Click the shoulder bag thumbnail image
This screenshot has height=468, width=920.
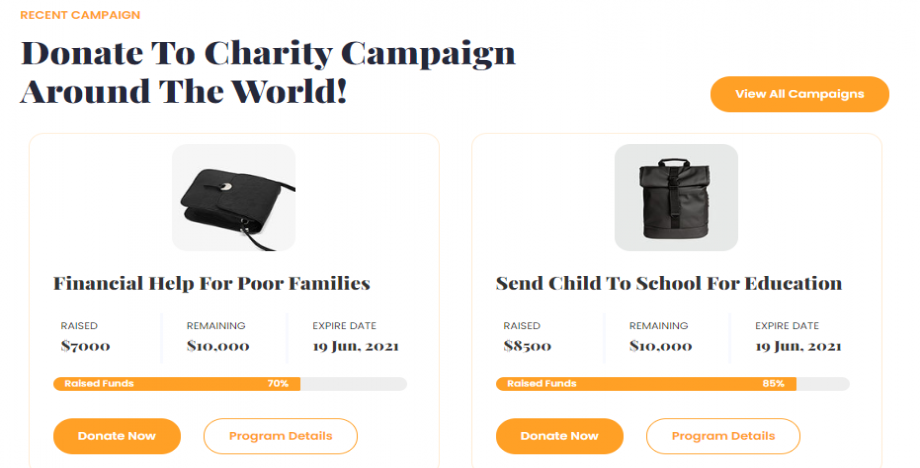233,198
